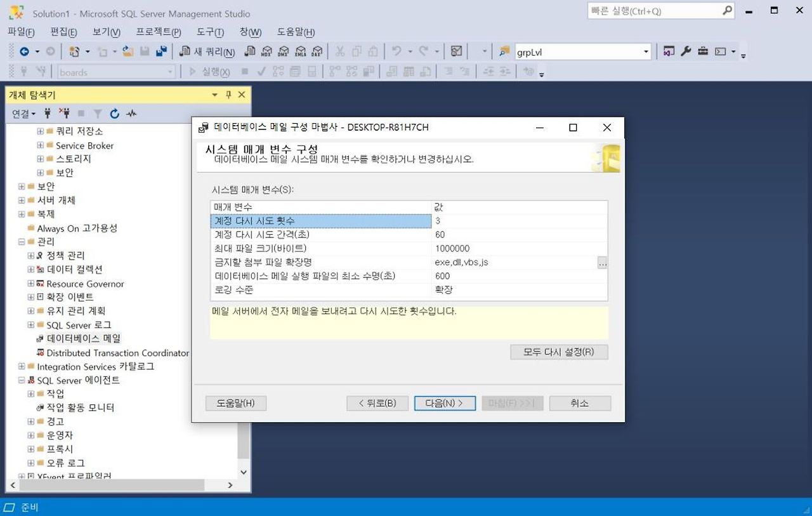Pin the 개체 탐색기 panel
The image size is (812, 516).
tap(228, 95)
